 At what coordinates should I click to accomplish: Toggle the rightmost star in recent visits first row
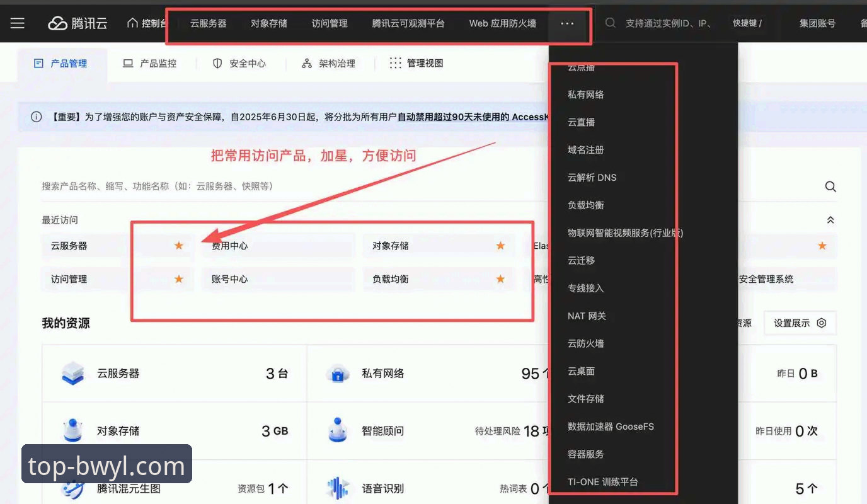click(822, 246)
